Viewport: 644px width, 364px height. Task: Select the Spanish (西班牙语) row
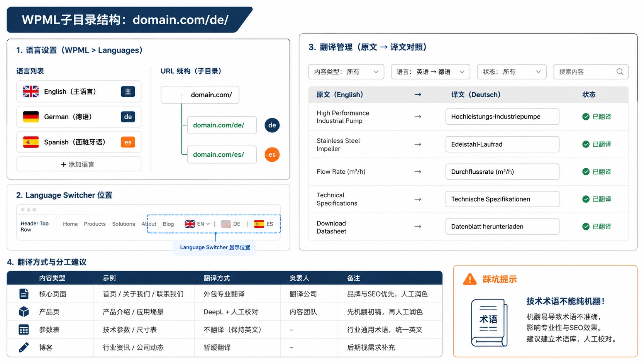pos(79,142)
